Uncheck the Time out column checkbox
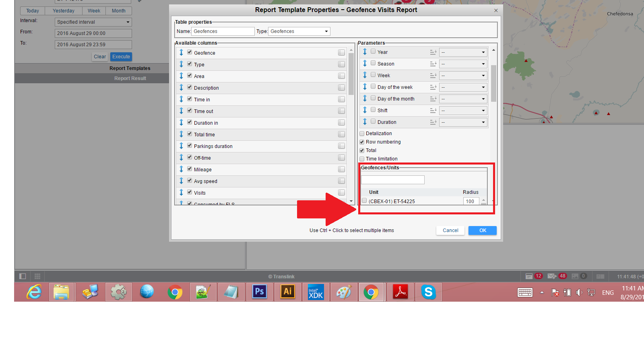Screen dimensions: 644x362 pos(190,111)
